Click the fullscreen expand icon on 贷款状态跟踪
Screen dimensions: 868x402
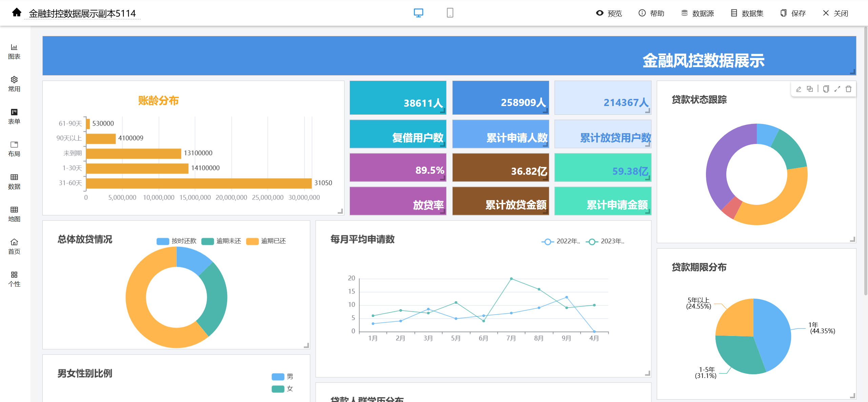click(x=837, y=89)
